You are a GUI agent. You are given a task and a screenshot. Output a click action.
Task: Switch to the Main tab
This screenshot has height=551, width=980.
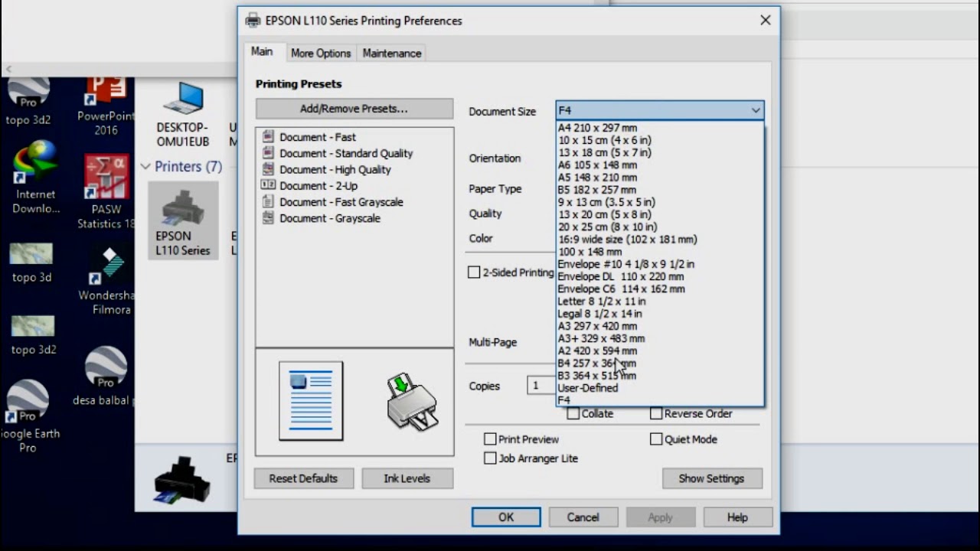pos(262,51)
